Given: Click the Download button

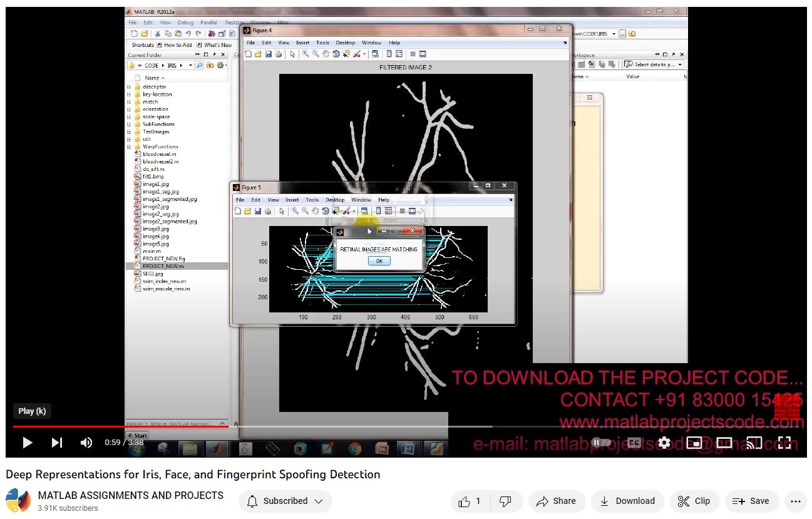Looking at the screenshot, I should pos(627,501).
